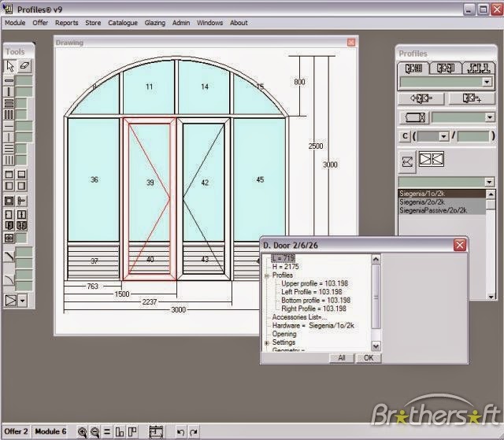
Task: Click the All button in the Door dialog
Action: (342, 358)
